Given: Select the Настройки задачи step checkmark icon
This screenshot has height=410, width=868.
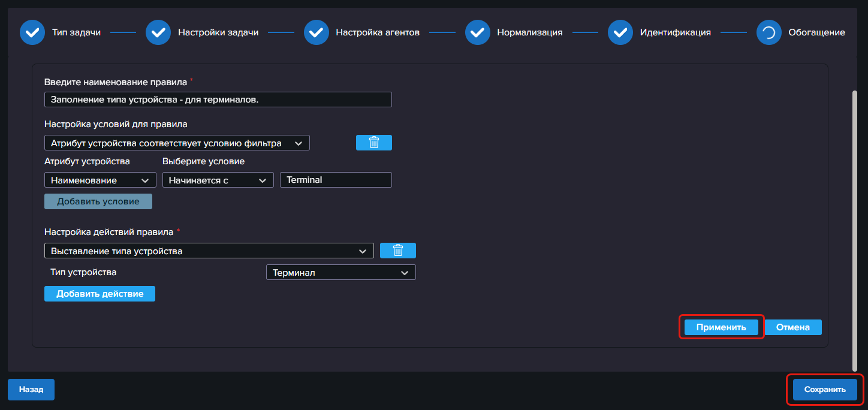Looking at the screenshot, I should 158,32.
